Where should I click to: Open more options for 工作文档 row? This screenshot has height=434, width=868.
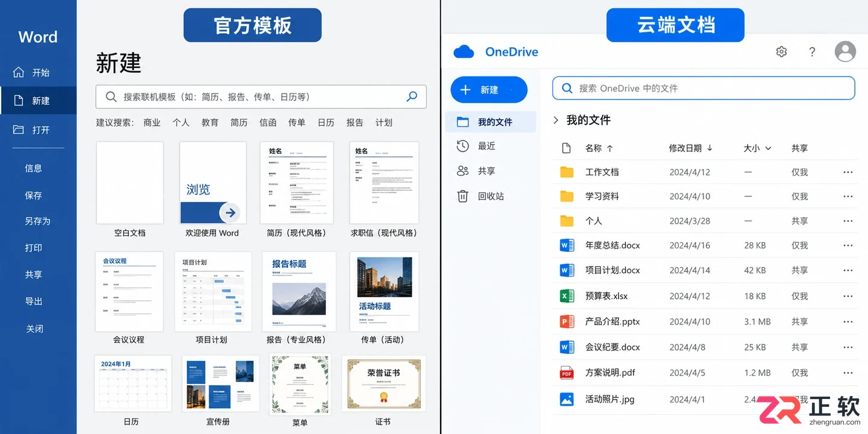click(848, 172)
